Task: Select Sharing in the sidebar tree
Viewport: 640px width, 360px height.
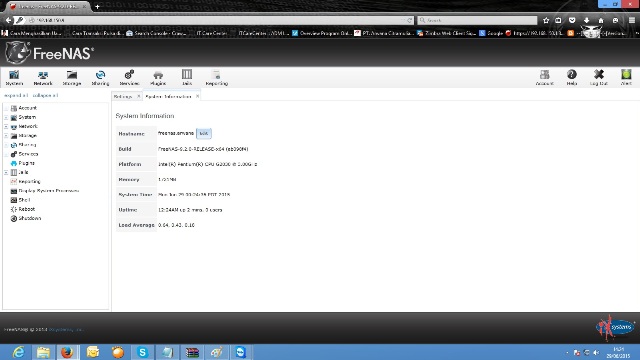Action: pyautogui.click(x=27, y=145)
